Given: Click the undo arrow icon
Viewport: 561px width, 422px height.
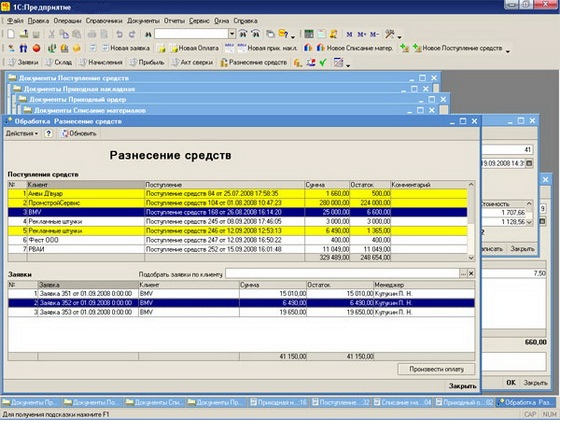Looking at the screenshot, I should pos(119,34).
